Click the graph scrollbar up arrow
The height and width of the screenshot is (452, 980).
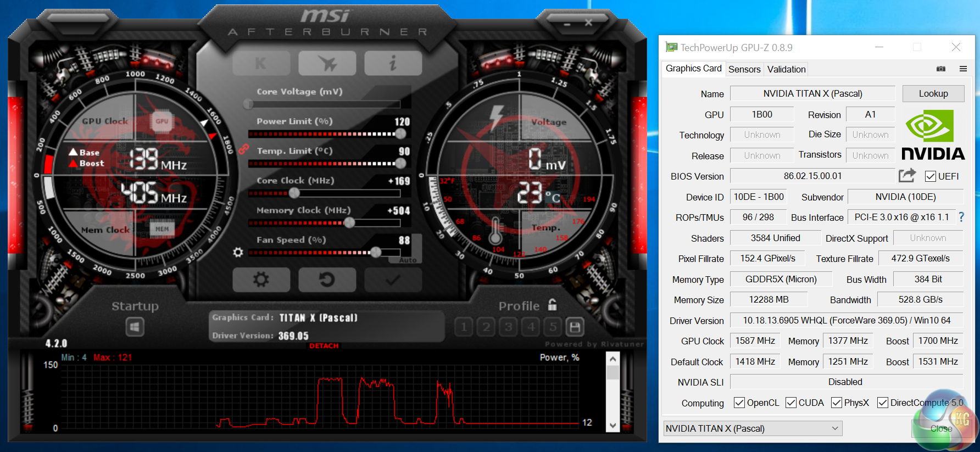click(613, 359)
